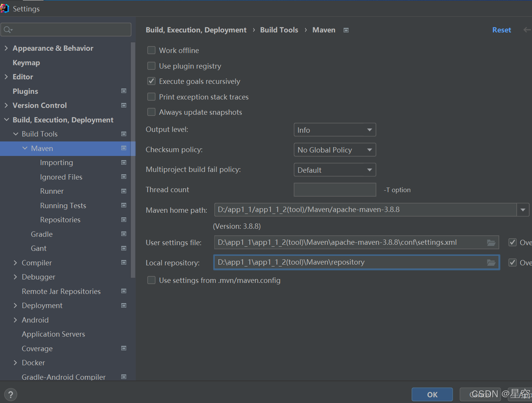Enable Use plugin registry checkbox
532x403 pixels.
click(151, 66)
